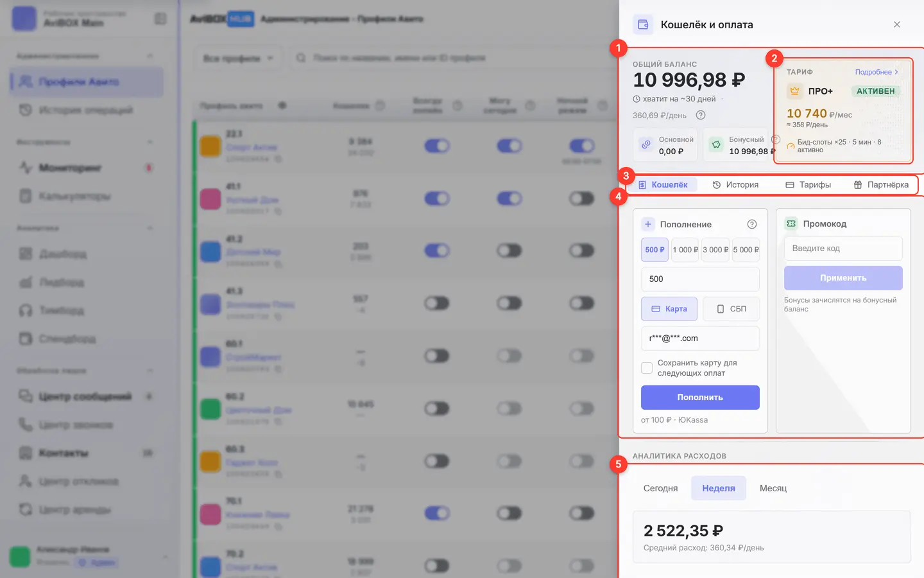Open the Тарифы tab
Image resolution: width=924 pixels, height=578 pixels.
pos(809,185)
